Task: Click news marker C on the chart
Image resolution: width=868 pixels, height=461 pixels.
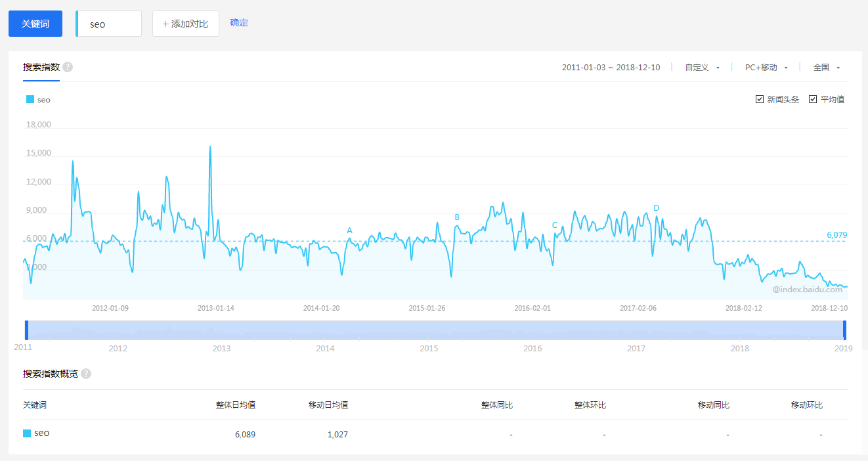Action: tap(555, 225)
